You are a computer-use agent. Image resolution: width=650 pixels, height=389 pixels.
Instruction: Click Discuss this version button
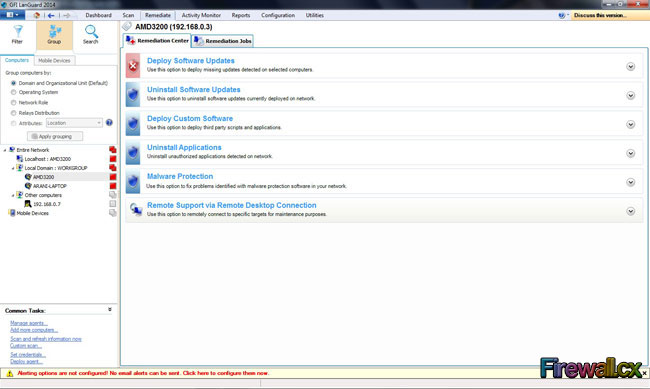(599, 15)
